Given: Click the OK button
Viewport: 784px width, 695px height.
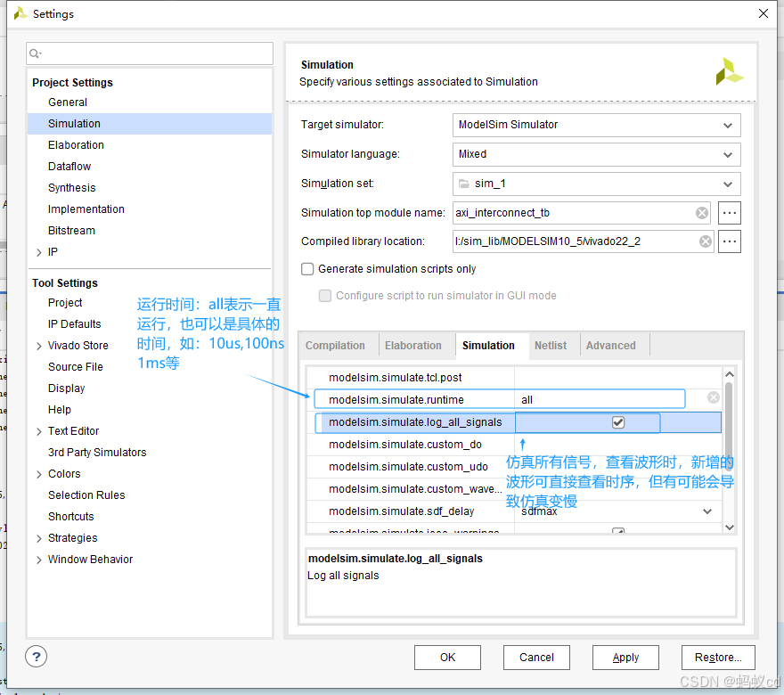Looking at the screenshot, I should pyautogui.click(x=447, y=658).
